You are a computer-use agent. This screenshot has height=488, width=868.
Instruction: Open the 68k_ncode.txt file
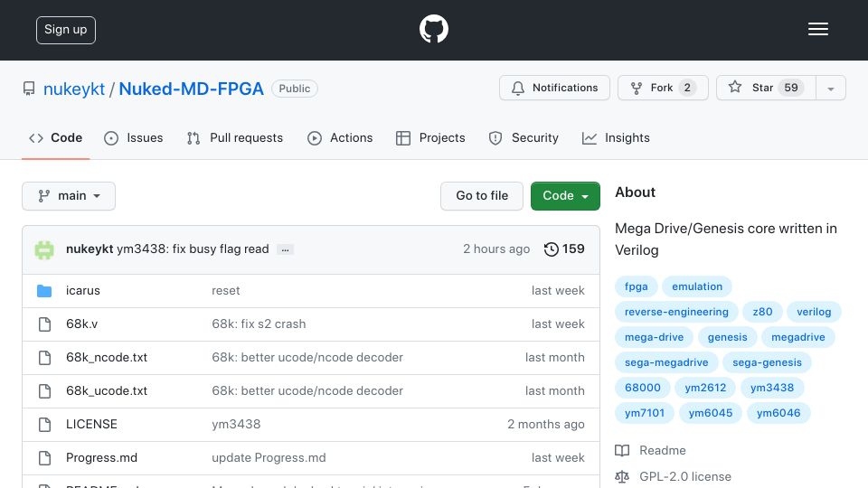pyautogui.click(x=107, y=358)
